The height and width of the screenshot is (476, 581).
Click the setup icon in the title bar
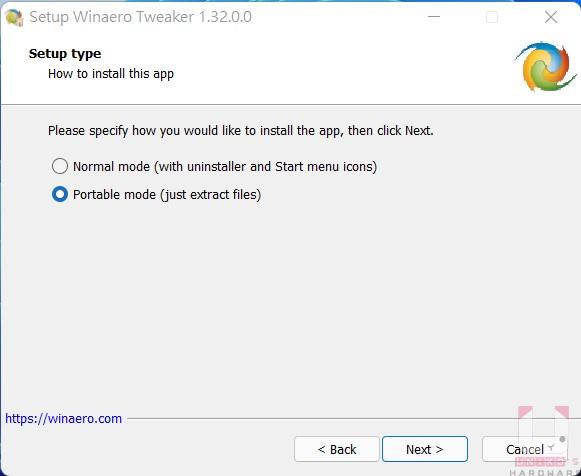14,17
